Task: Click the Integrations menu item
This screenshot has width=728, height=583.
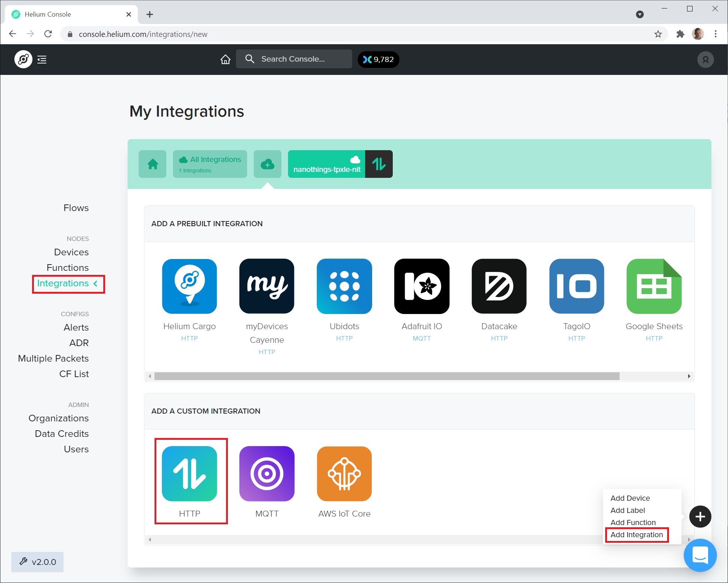Action: coord(62,283)
